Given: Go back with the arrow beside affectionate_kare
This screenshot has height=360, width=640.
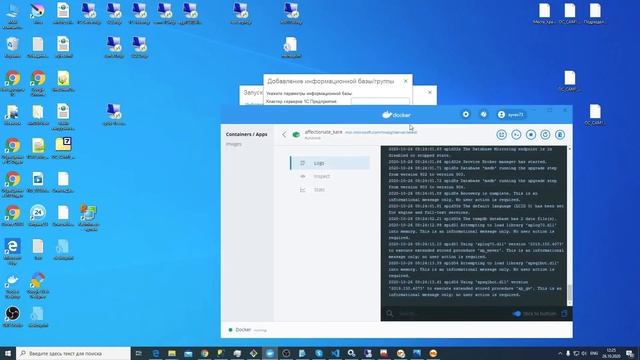Looking at the screenshot, I should (284, 134).
